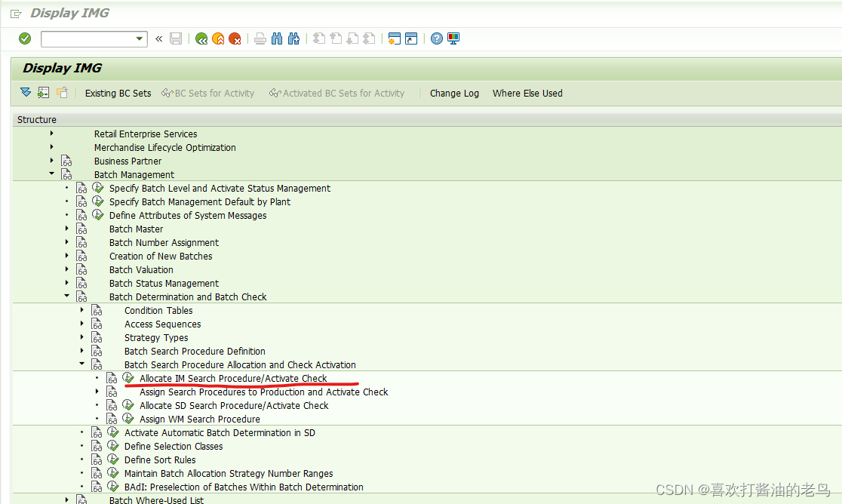Click the filter icon below Display IMG title
842x504 pixels.
click(25, 92)
